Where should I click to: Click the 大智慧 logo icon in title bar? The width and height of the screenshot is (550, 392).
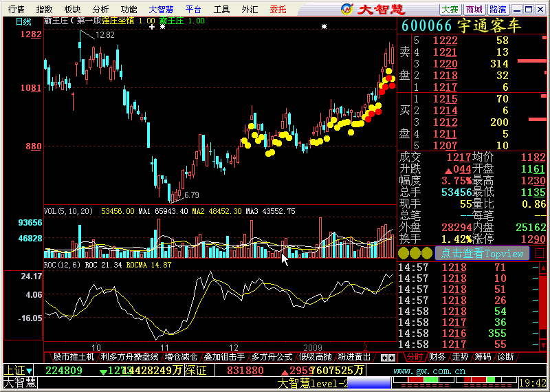347,9
